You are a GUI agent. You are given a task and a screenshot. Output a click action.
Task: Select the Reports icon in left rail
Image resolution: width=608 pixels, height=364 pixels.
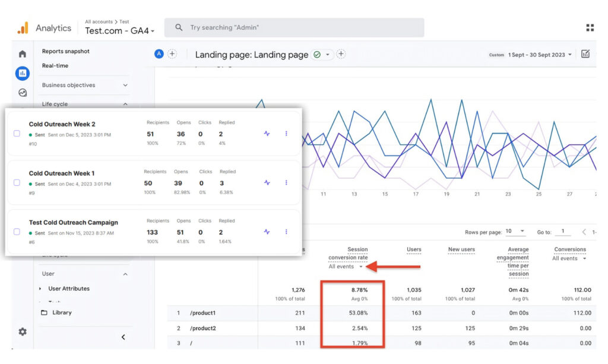pos(23,74)
